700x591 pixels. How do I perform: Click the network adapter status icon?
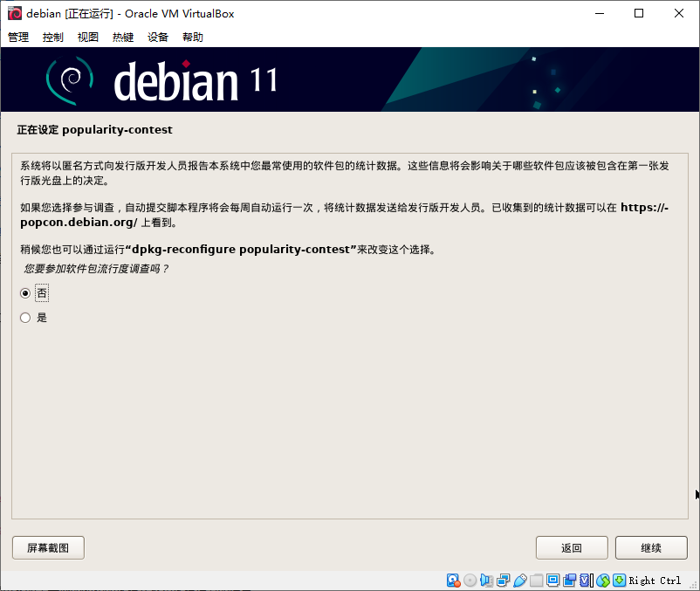pos(503,581)
